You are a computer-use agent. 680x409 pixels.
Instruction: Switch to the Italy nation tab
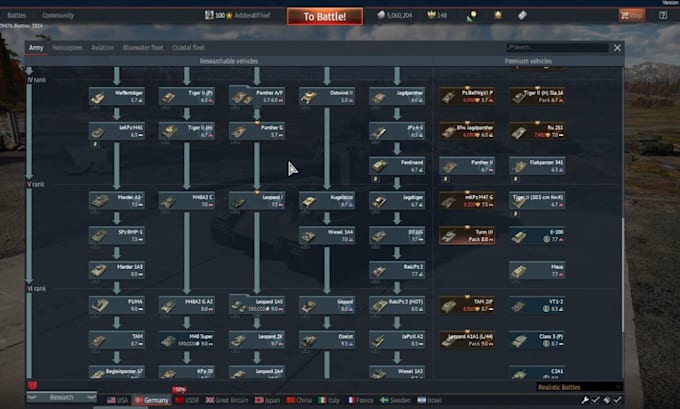click(x=329, y=400)
